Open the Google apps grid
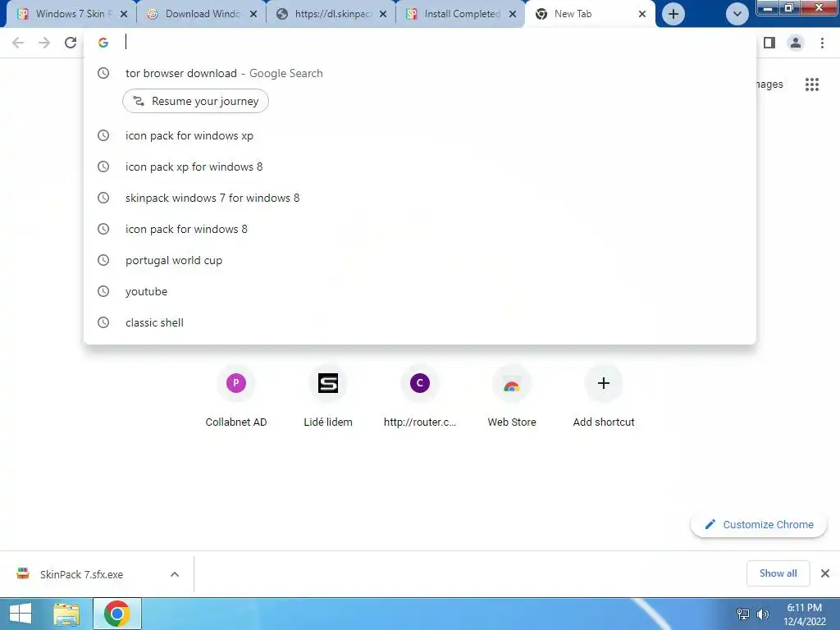Viewport: 840px width, 630px height. [812, 84]
